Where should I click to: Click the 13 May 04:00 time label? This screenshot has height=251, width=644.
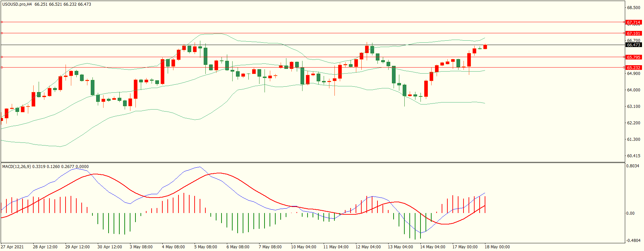[400, 247]
